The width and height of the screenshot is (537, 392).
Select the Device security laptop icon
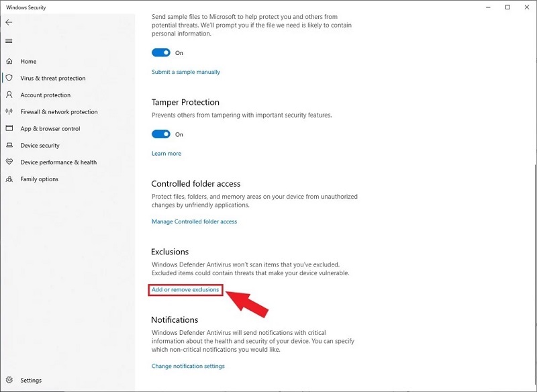(x=9, y=145)
